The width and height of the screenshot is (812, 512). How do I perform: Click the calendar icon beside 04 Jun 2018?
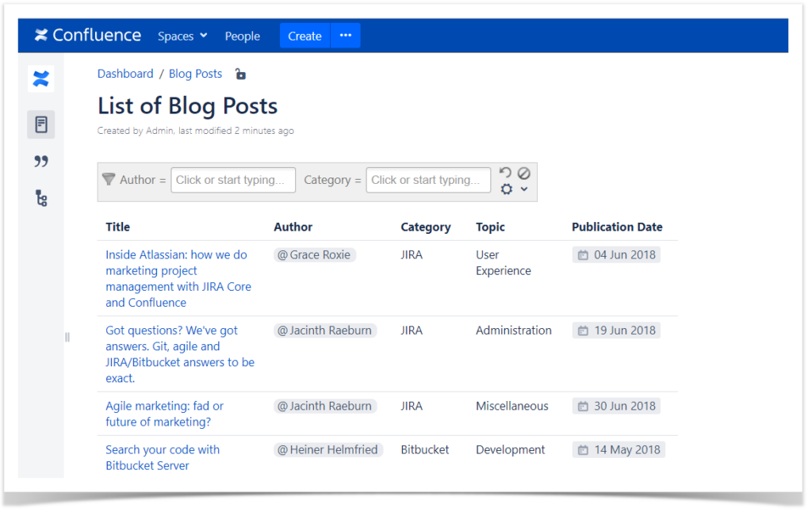584,254
